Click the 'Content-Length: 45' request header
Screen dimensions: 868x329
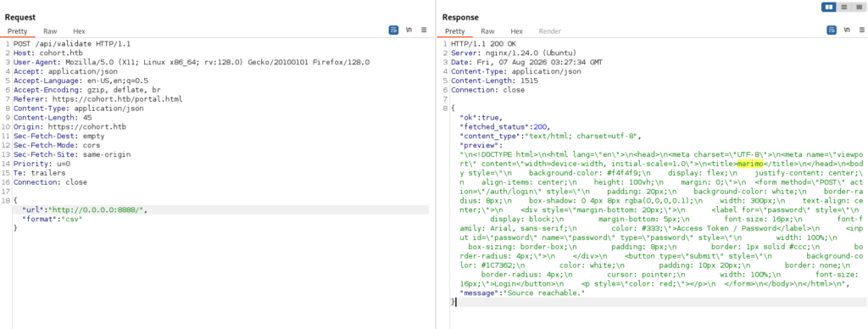[53, 117]
